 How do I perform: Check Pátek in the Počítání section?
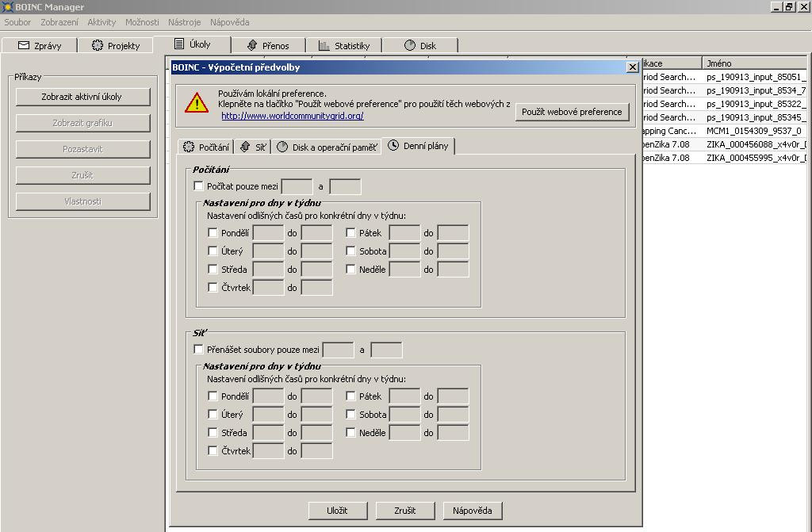click(350, 232)
